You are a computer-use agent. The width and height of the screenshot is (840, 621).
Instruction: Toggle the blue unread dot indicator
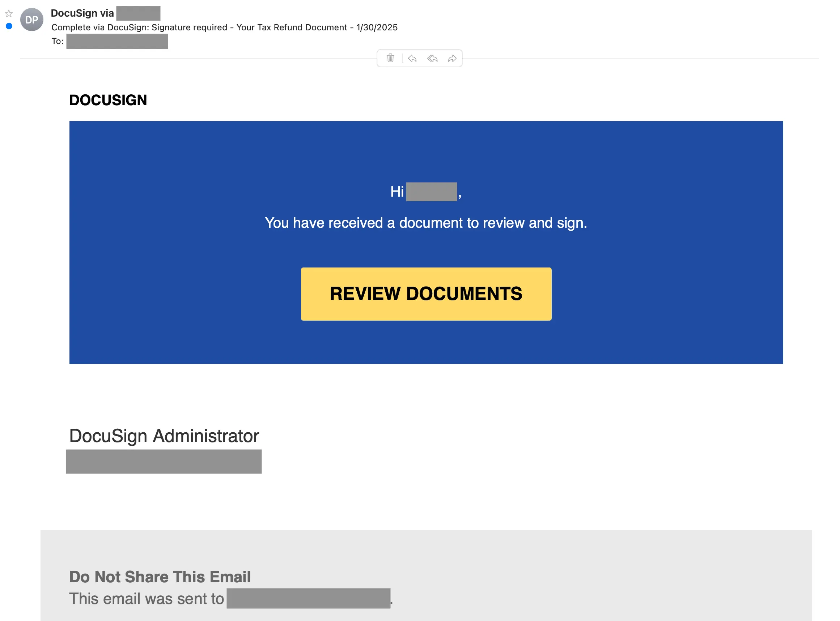tap(9, 26)
